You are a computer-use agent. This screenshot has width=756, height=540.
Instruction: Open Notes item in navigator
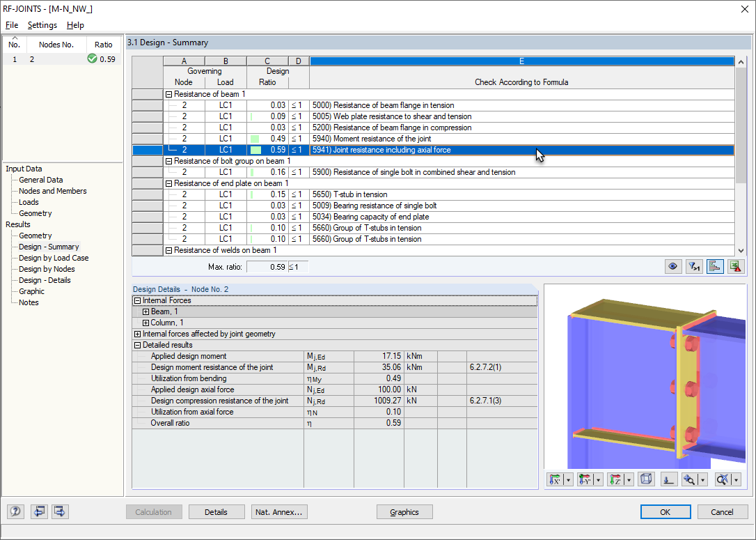pos(29,302)
